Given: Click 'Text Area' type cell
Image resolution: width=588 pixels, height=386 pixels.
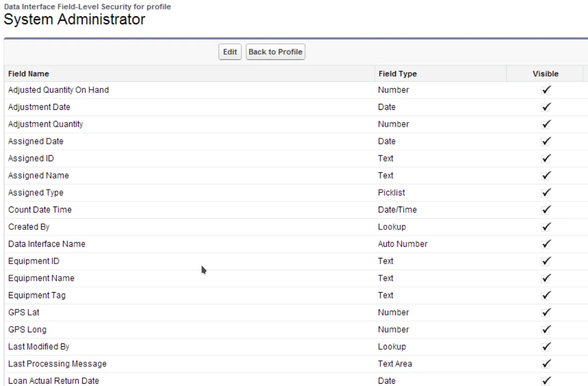Looking at the screenshot, I should coord(395,364).
